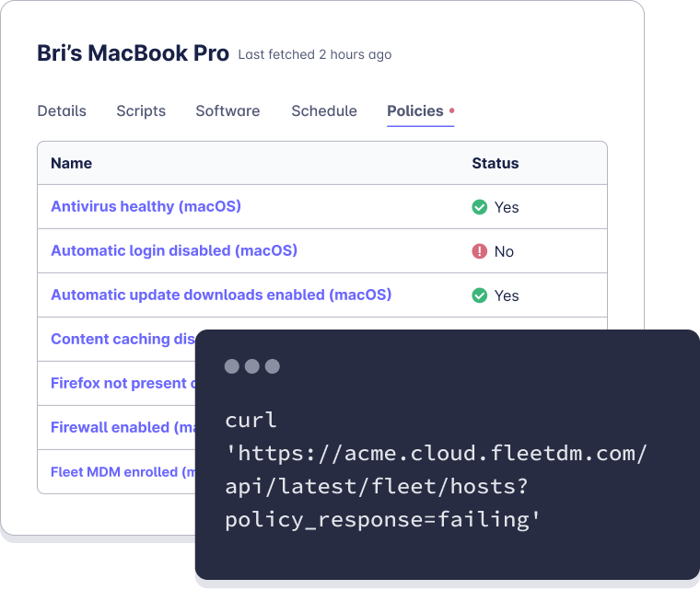Open the Antivirus healthy (macOS) policy
This screenshot has width=700, height=590.
(146, 207)
